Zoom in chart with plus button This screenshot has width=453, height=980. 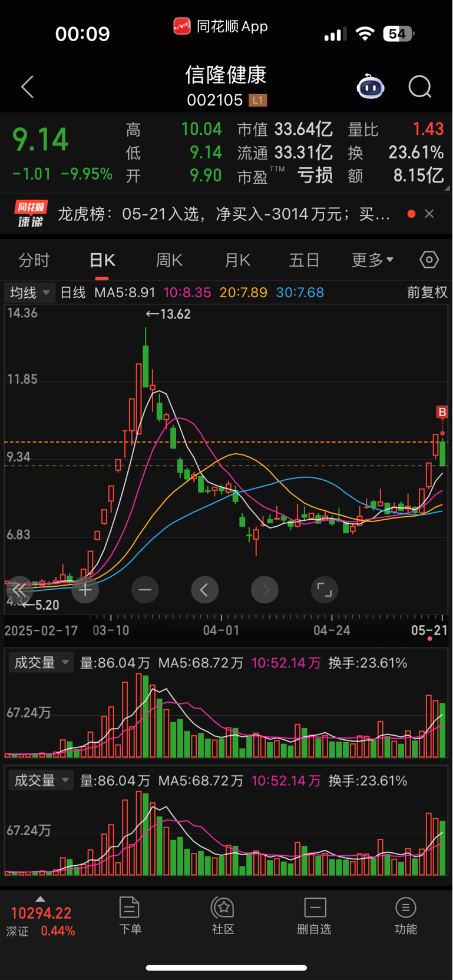pyautogui.click(x=85, y=590)
